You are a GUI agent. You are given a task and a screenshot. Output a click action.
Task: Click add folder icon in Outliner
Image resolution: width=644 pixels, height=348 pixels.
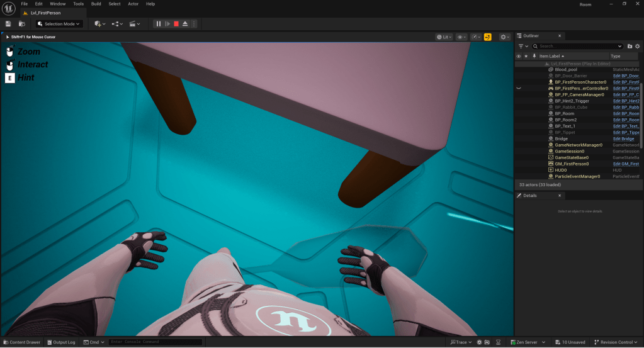[630, 46]
